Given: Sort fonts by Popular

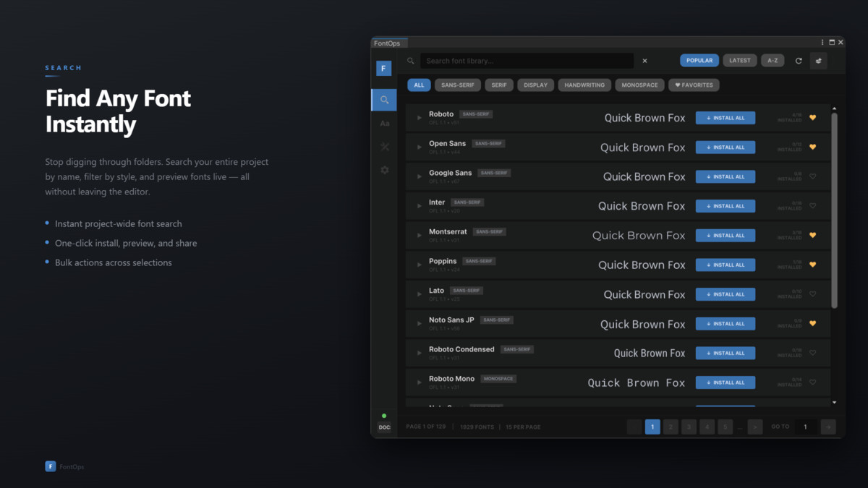Looking at the screenshot, I should click(699, 61).
